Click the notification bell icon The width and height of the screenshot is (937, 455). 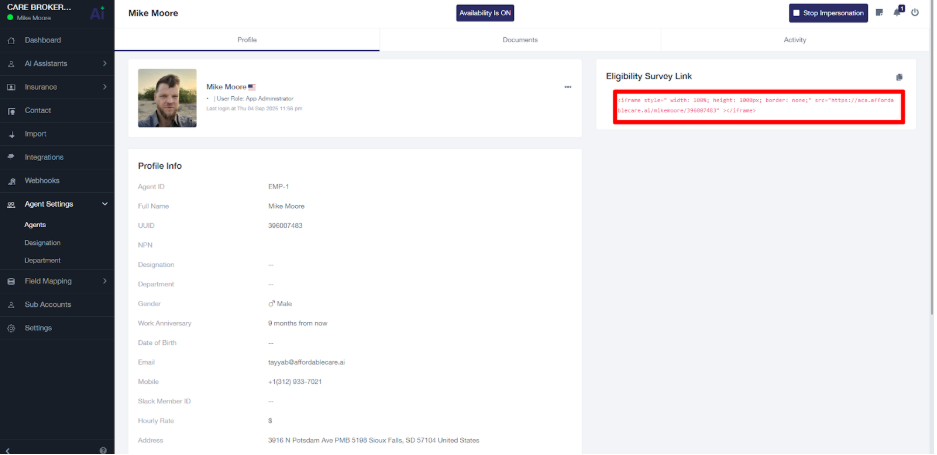(897, 13)
